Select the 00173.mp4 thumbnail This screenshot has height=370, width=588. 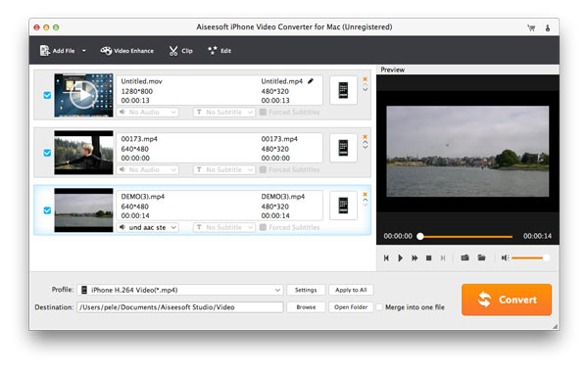pyautogui.click(x=83, y=153)
